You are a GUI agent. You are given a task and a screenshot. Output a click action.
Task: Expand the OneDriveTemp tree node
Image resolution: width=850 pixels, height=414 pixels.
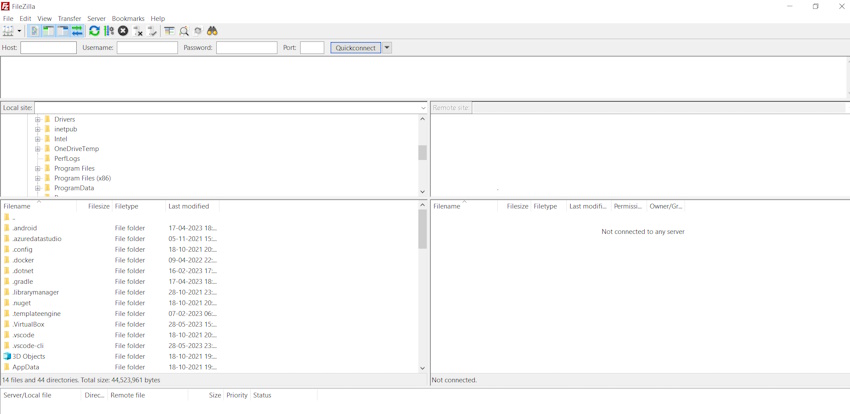[38, 148]
